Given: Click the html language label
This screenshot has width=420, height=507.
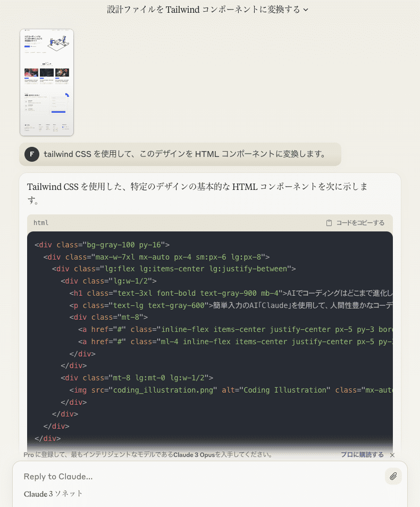Looking at the screenshot, I should point(41,223).
